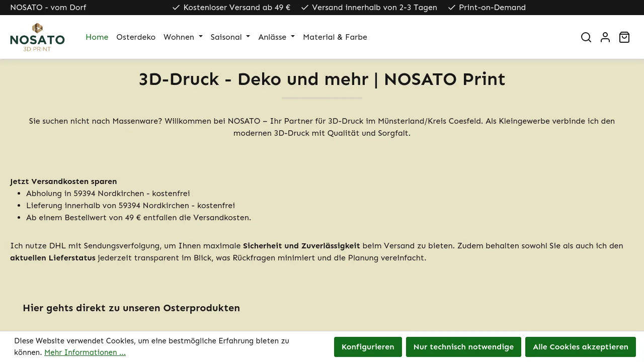
Task: Click the NOSATO - vom Dorf text
Action: click(48, 8)
